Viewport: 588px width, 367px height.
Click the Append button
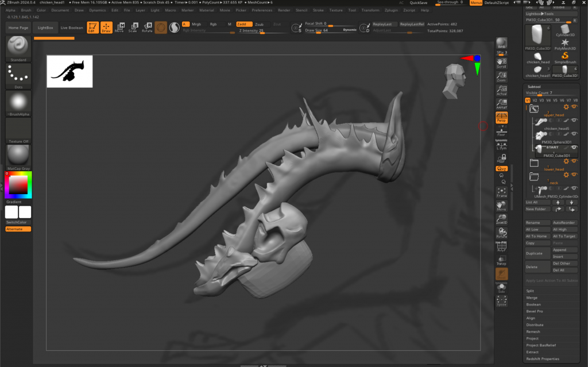[565, 250]
